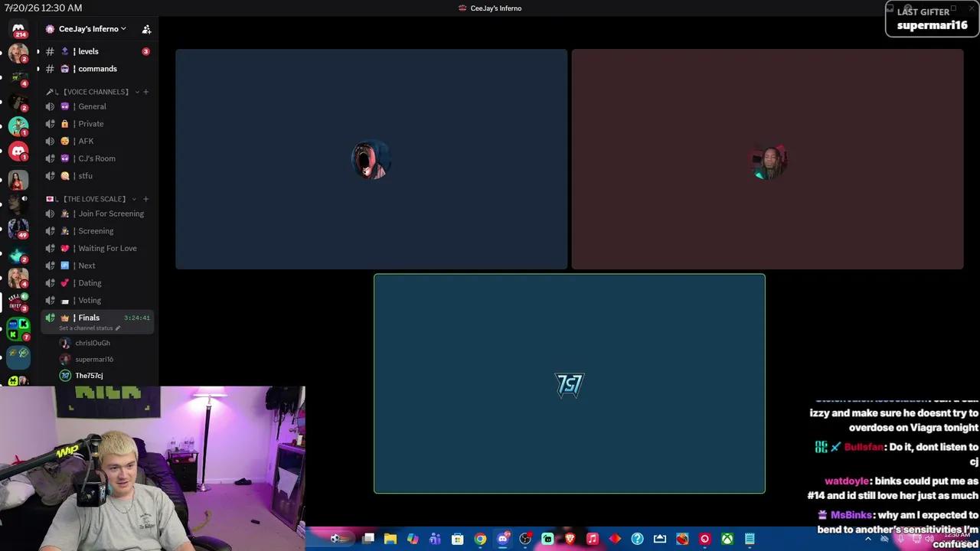Viewport: 980px width, 551px height.
Task: Open Discord direct messages home icon
Action: click(x=18, y=29)
